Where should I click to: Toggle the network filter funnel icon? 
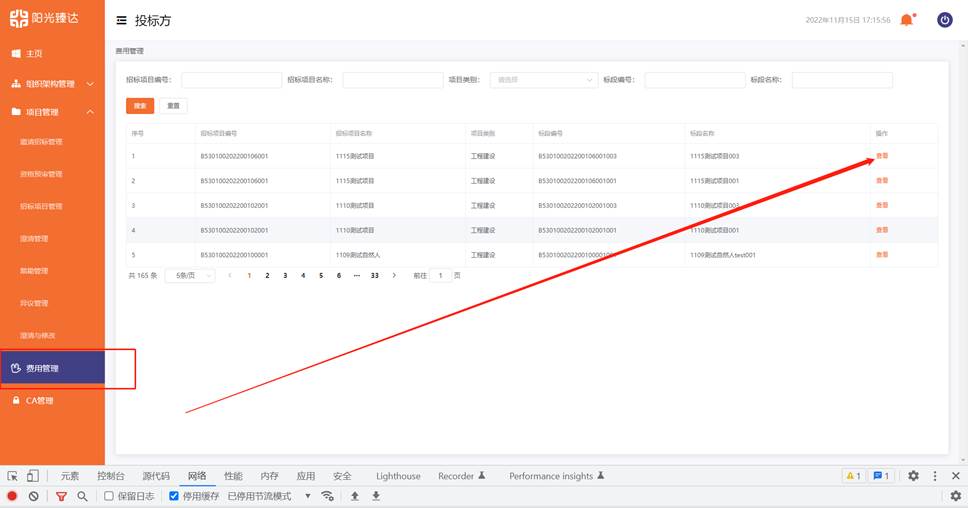pyautogui.click(x=61, y=496)
